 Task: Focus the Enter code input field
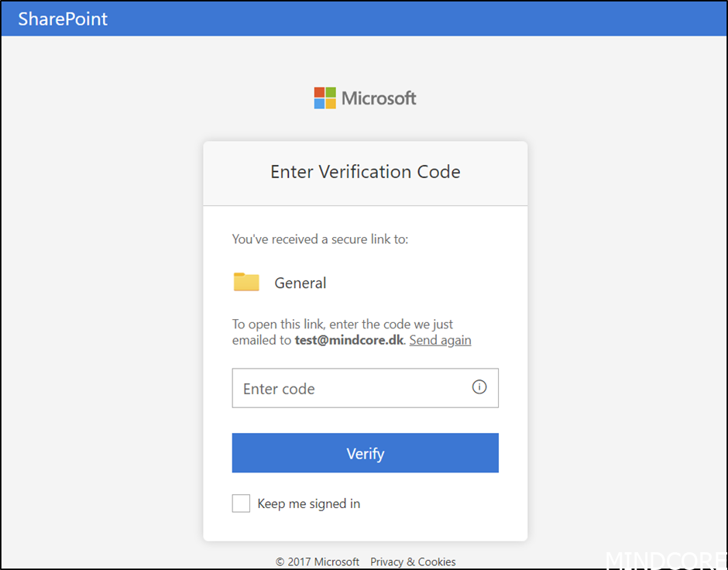(x=366, y=388)
